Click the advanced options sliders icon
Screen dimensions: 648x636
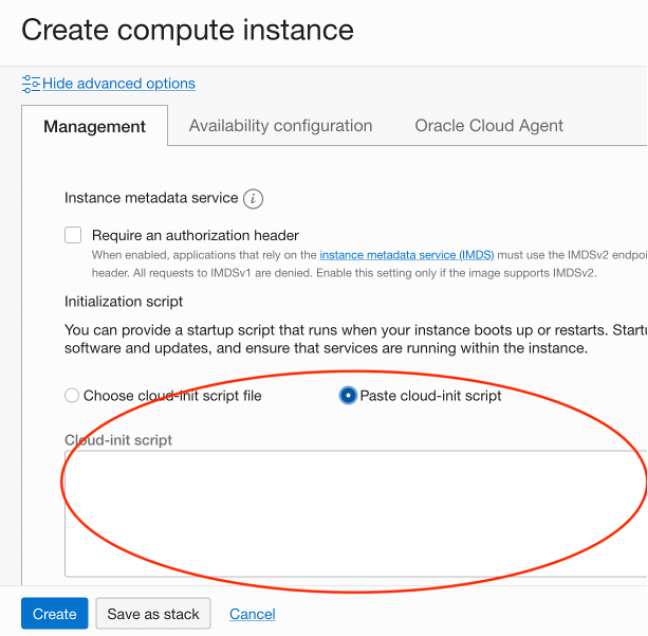(x=31, y=84)
